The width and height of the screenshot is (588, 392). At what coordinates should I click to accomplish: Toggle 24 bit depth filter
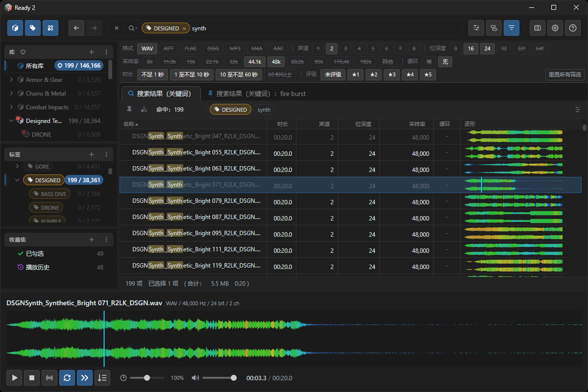488,49
